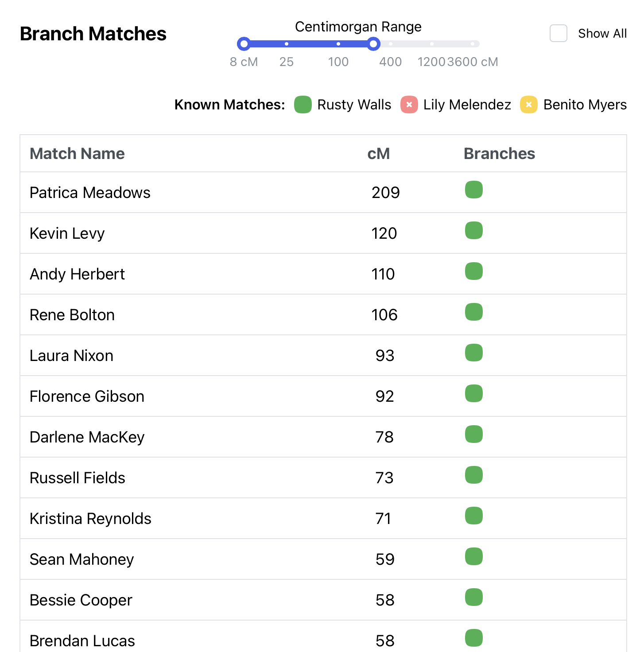Remove Lily Melendez from known matches
This screenshot has width=644, height=652.
coord(409,105)
